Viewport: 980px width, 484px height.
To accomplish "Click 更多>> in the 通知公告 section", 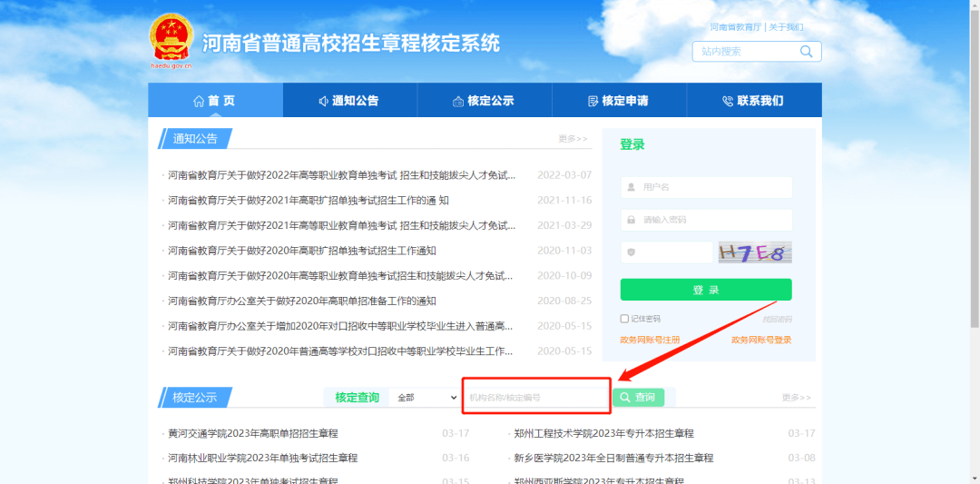I will click(573, 139).
